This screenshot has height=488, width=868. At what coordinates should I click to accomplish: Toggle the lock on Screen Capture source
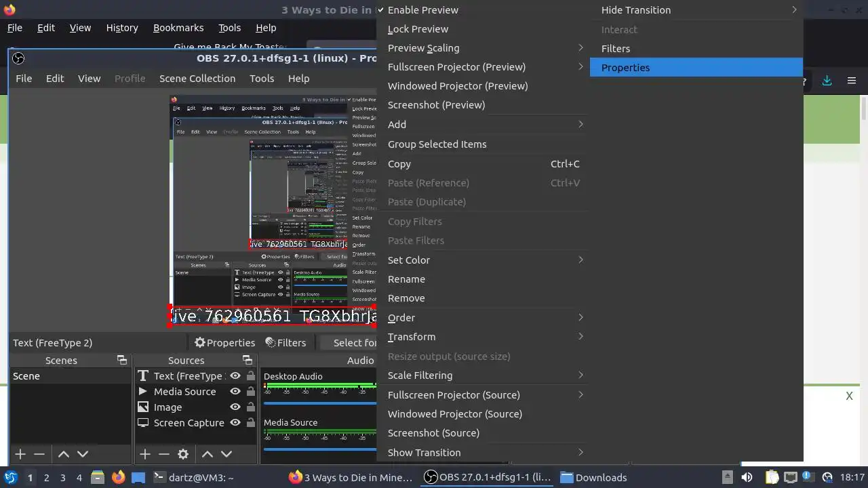point(251,423)
